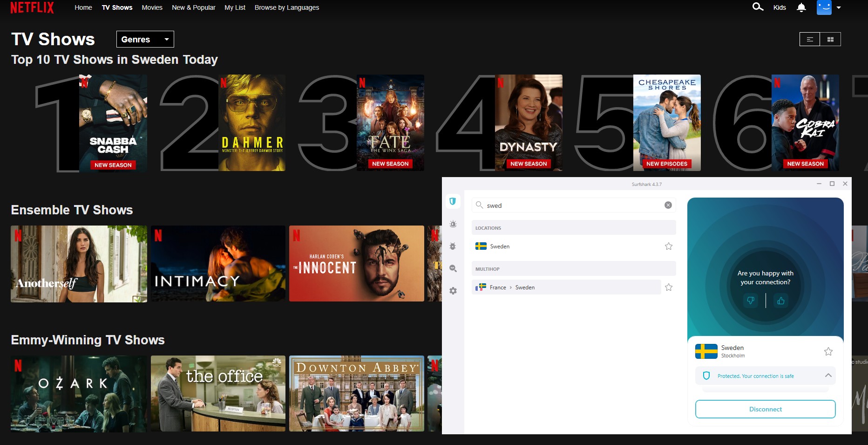Click the Sweden flag in Locations
This screenshot has height=445, width=868.
tap(481, 246)
